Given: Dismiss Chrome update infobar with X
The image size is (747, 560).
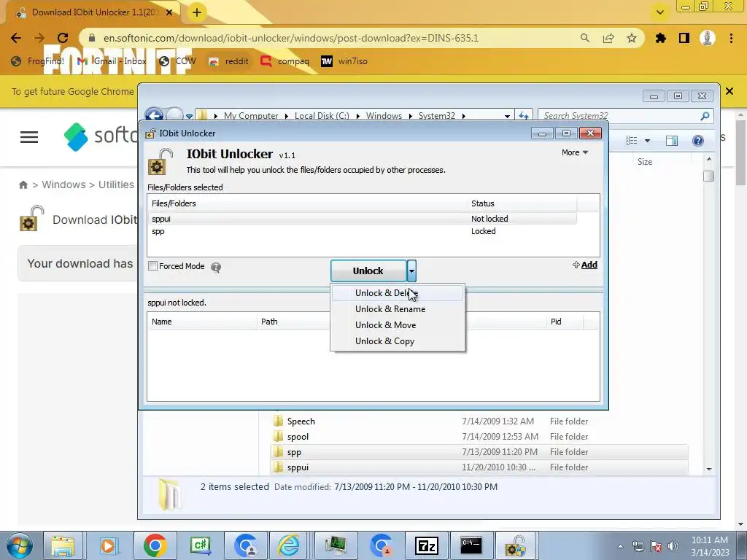Looking at the screenshot, I should coord(729,91).
